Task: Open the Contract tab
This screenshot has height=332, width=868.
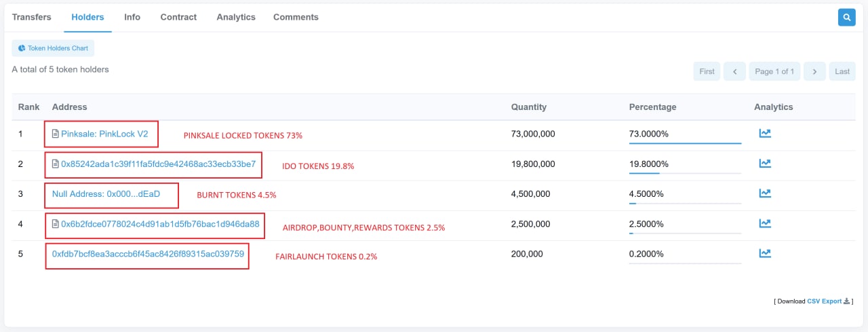Action: (178, 17)
